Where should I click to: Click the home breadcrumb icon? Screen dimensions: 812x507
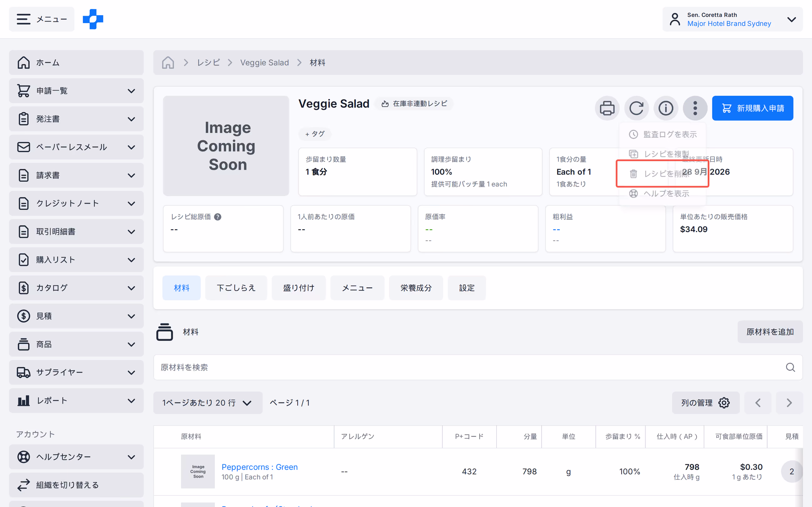[168, 62]
